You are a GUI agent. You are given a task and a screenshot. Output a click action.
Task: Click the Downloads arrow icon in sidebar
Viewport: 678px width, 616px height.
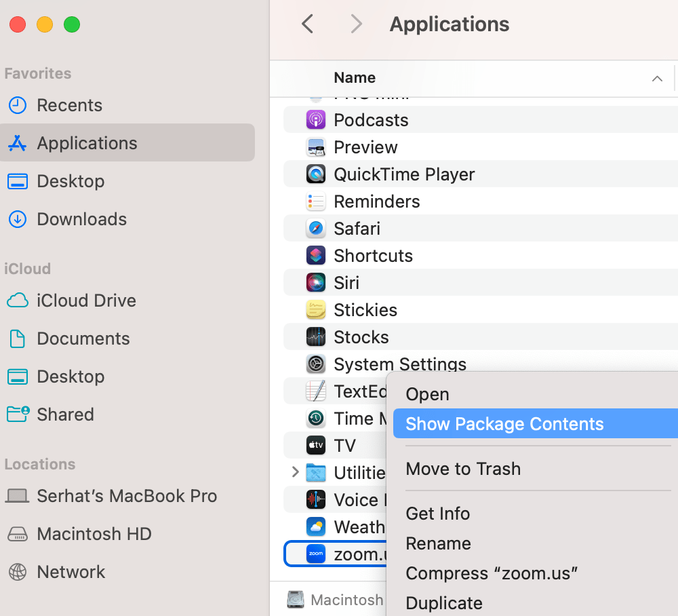[x=18, y=219]
